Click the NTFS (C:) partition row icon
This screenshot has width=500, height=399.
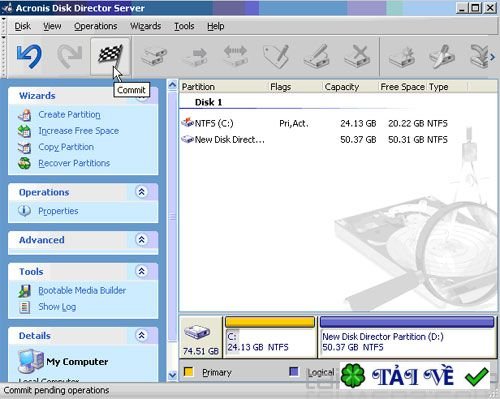click(x=187, y=123)
